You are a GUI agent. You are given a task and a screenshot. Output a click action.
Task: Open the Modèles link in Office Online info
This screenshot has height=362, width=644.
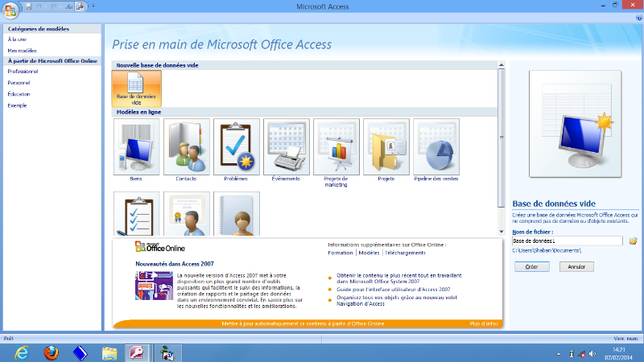[x=369, y=253]
